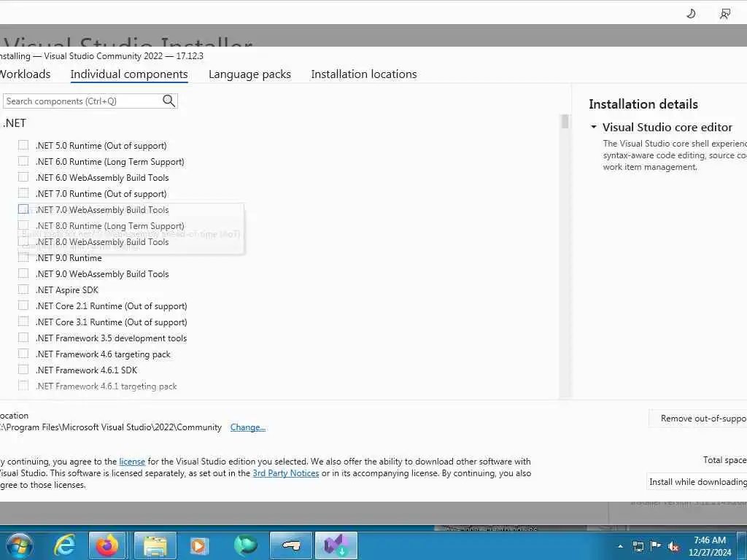The image size is (747, 560).
Task: Click the Remove out-of-support button
Action: [x=698, y=419]
